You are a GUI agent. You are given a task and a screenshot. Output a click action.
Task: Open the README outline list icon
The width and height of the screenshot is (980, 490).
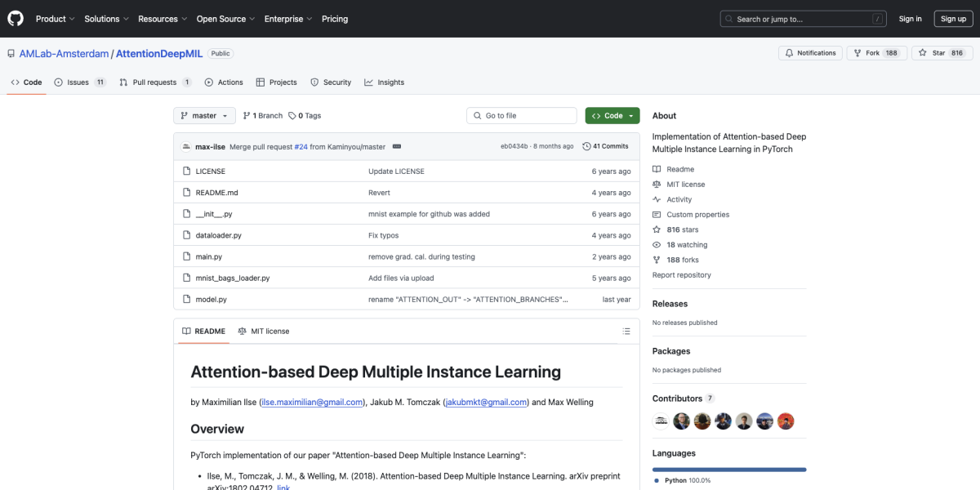point(626,332)
